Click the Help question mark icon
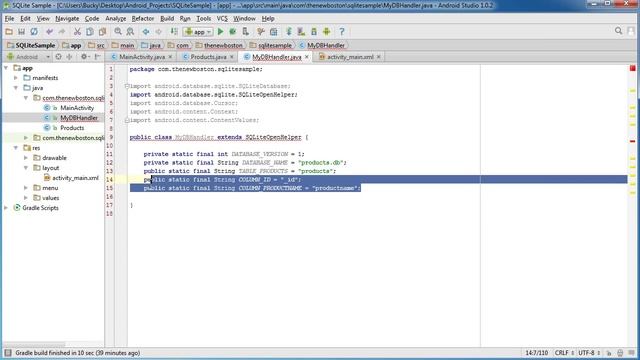The image size is (640, 360). [x=342, y=31]
